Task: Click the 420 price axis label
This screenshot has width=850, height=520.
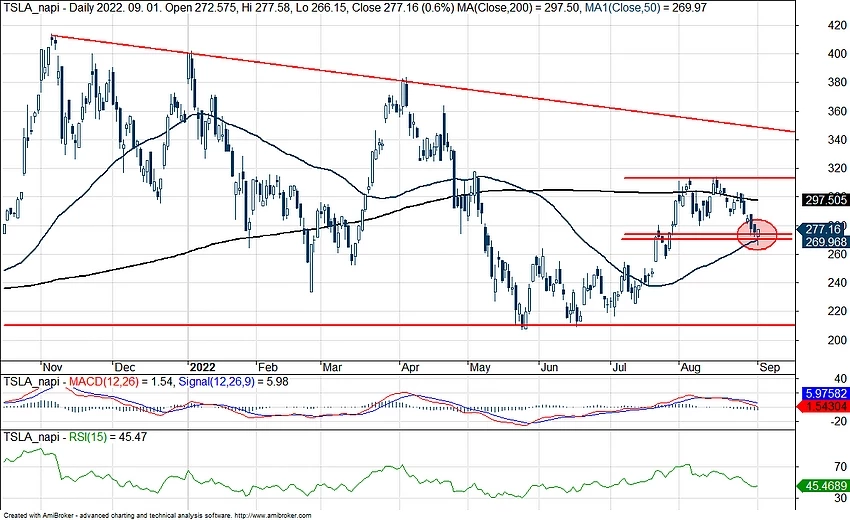Action: [837, 25]
